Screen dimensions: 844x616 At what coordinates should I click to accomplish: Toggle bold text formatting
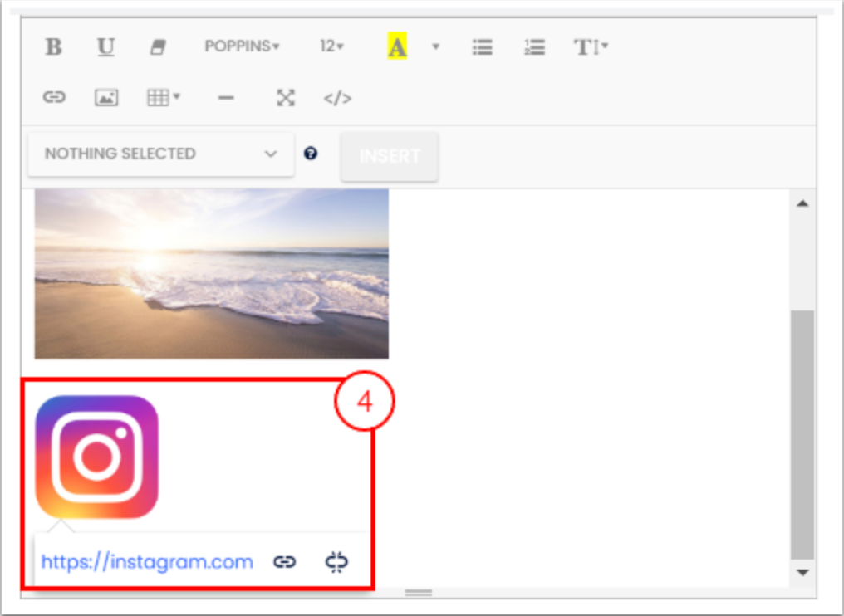tap(53, 46)
